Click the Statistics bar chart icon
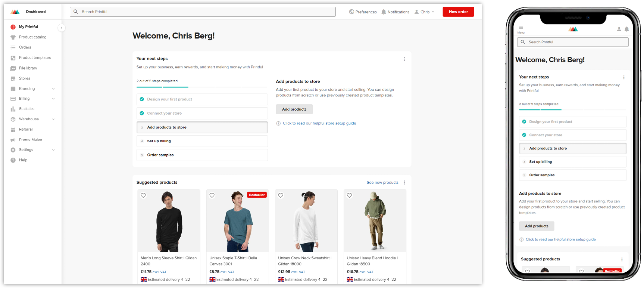 click(x=13, y=109)
